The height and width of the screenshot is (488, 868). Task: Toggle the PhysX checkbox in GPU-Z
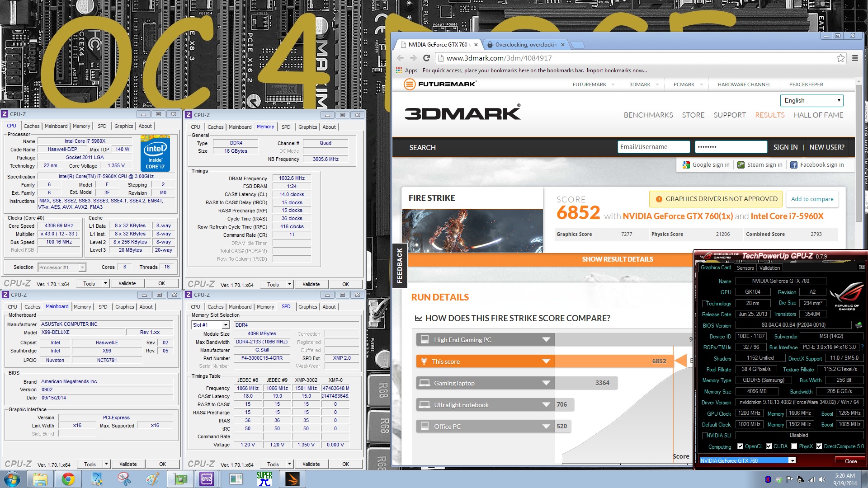(x=794, y=446)
